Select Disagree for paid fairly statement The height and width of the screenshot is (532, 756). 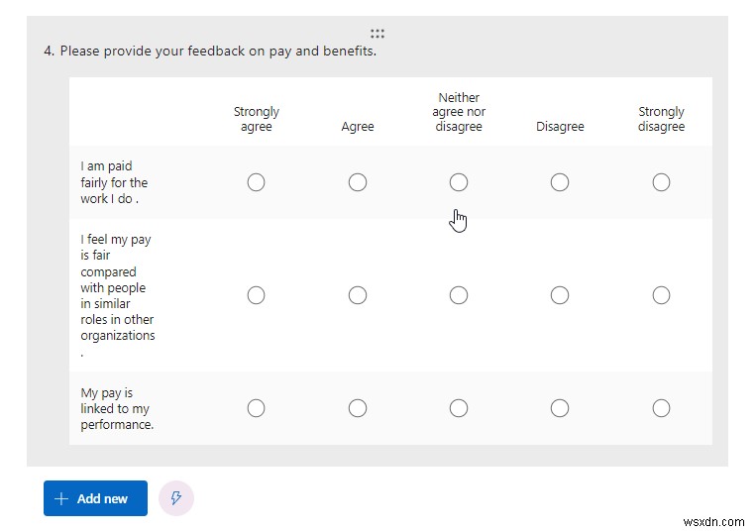tap(560, 182)
